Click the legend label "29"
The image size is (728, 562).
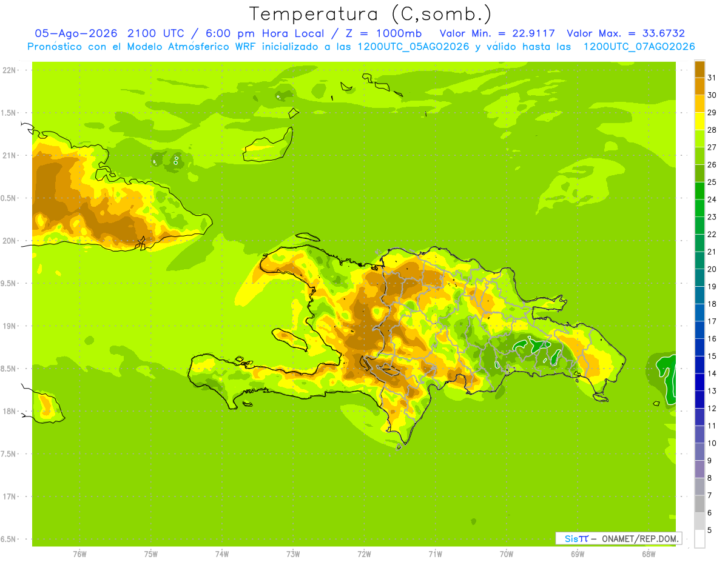[712, 113]
